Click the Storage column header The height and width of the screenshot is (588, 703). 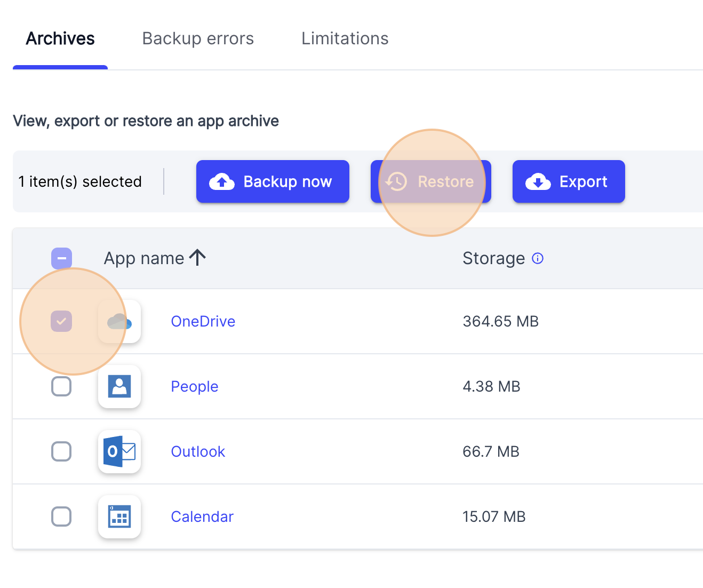(493, 258)
